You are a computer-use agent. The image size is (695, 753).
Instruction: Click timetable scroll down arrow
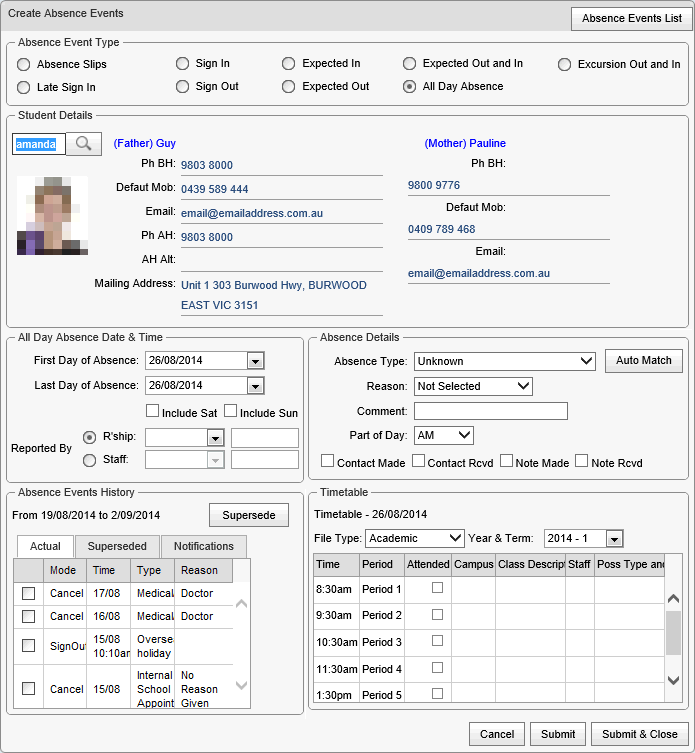tap(673, 680)
